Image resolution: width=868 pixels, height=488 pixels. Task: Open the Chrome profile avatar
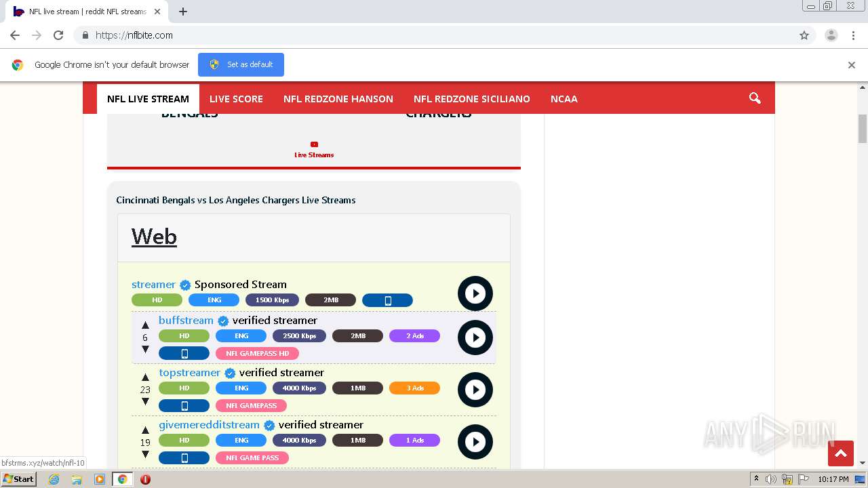[x=831, y=35]
